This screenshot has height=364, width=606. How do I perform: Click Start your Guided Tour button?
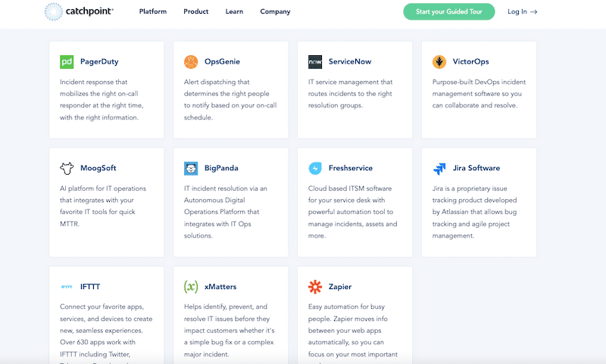click(449, 11)
